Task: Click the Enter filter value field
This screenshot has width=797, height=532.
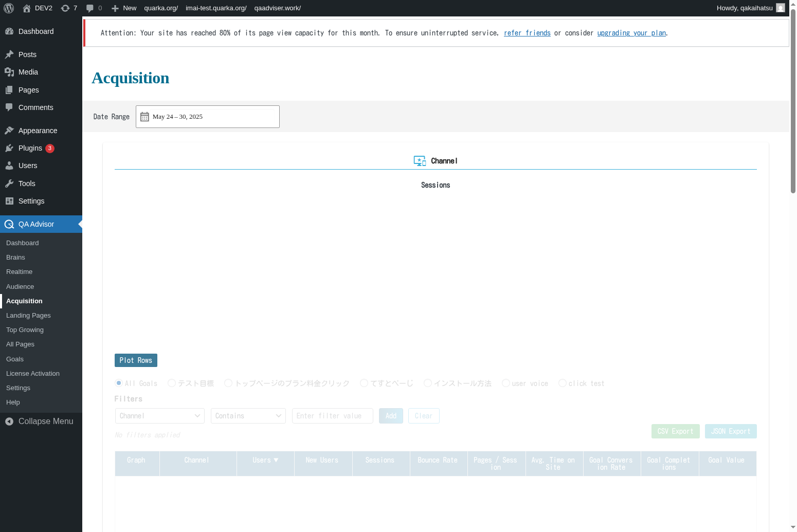Action: point(332,416)
